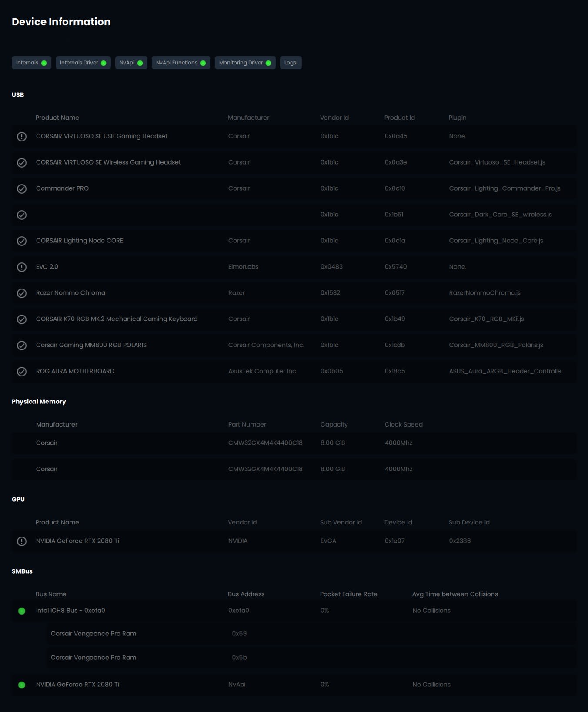Click the NvApi bus address cell
This screenshot has height=712, width=588.
(237, 685)
